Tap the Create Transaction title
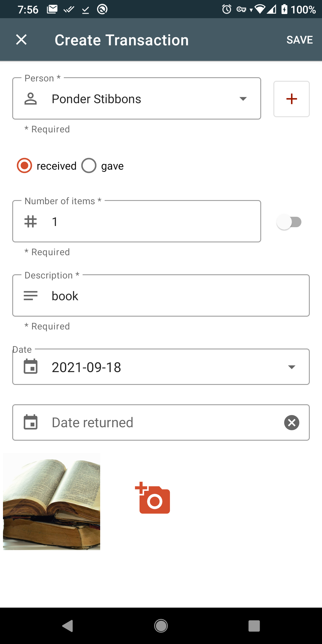Viewport: 322px width, 644px height. [x=122, y=40]
